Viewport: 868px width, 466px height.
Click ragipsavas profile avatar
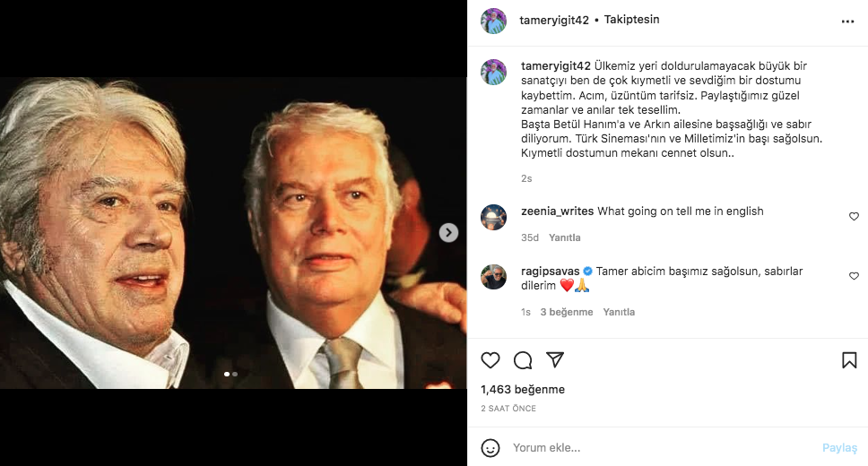[493, 277]
